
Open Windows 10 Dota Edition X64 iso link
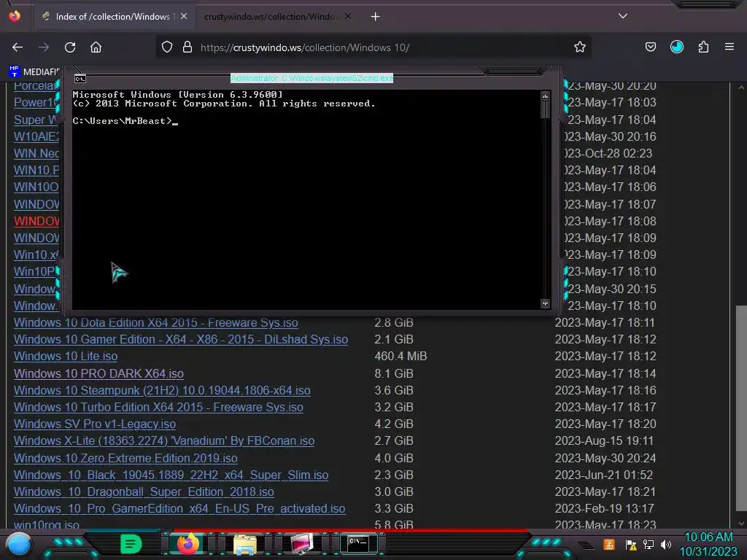click(156, 323)
